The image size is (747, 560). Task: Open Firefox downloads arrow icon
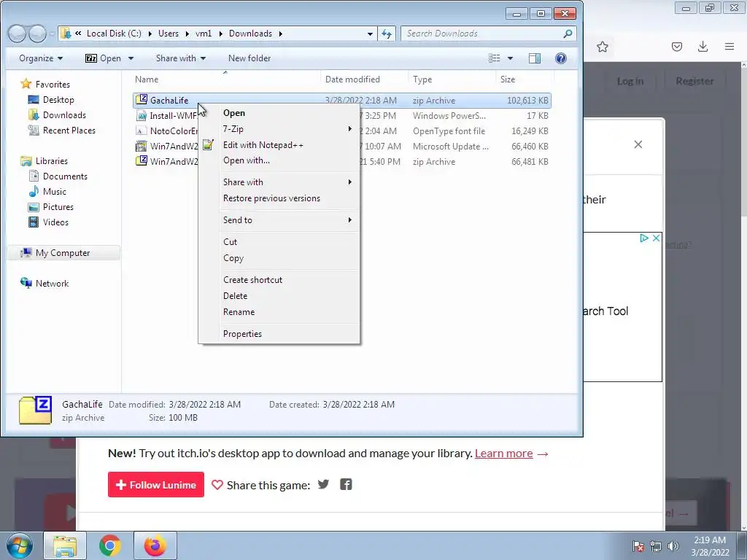[x=703, y=46]
